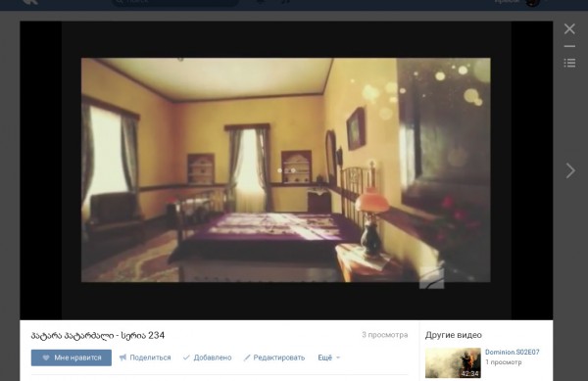Minimize the video player to a small window
The height and width of the screenshot is (381, 588).
[569, 46]
